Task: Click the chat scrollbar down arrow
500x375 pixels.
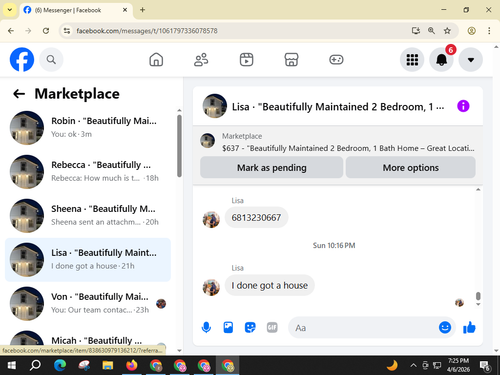Action: [478, 304]
